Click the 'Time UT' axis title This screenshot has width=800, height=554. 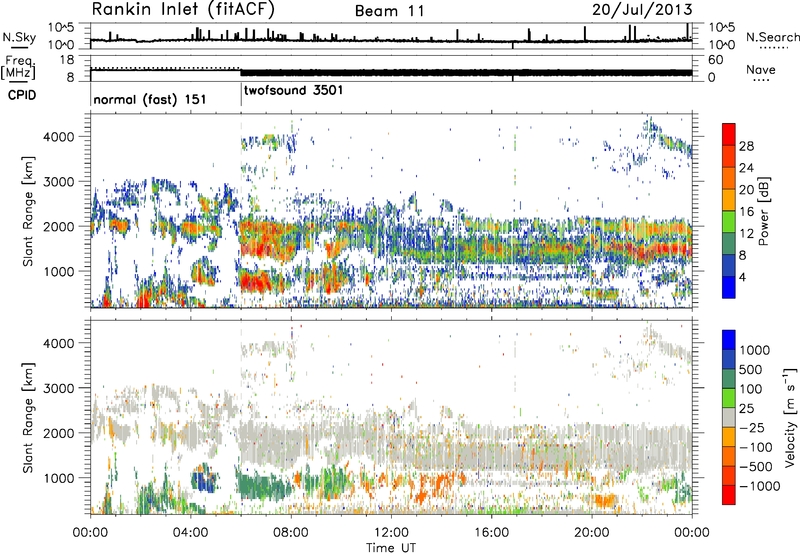tap(391, 547)
